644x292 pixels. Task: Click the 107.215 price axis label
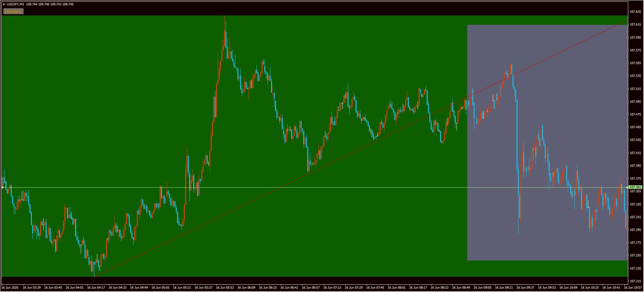coord(635,281)
